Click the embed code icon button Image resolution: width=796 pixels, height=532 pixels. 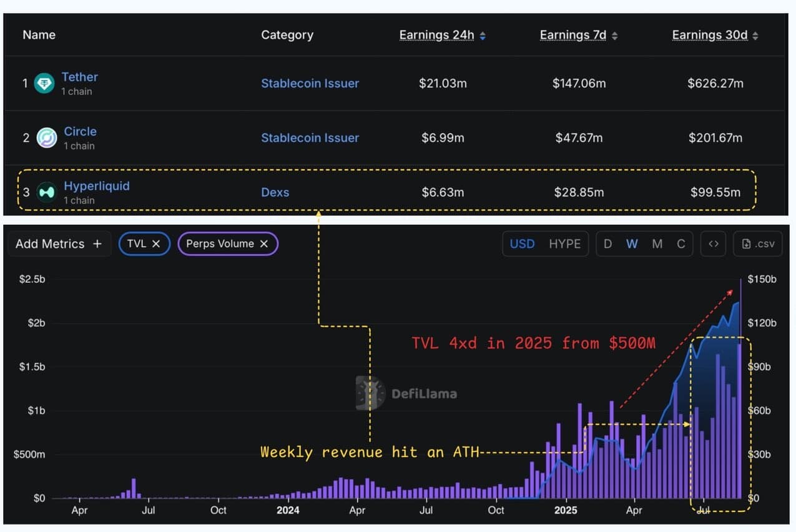(x=714, y=244)
